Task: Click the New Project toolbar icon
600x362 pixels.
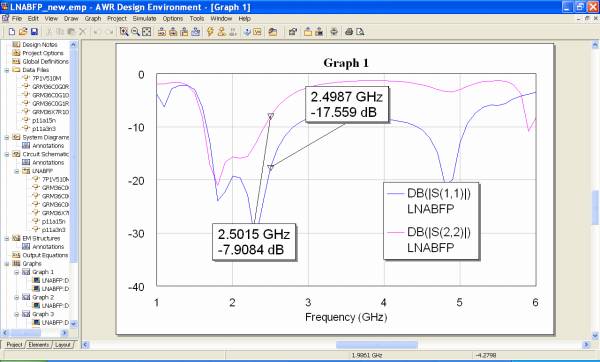Action: click(12, 32)
